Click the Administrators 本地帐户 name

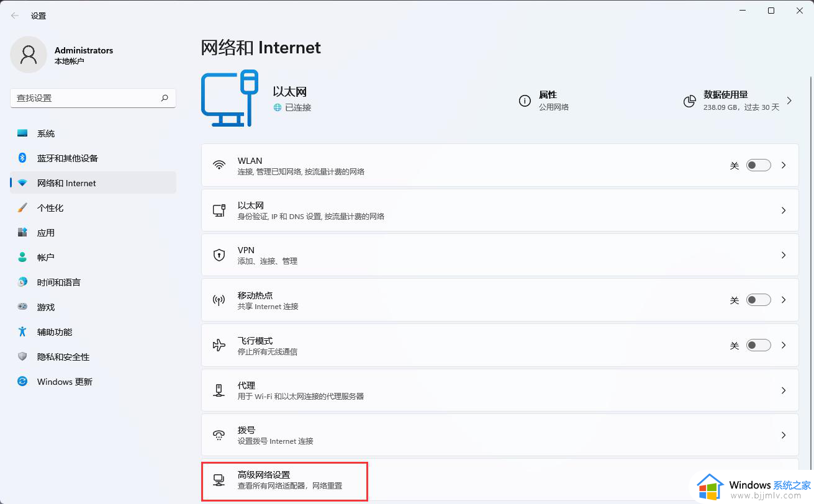tap(84, 55)
